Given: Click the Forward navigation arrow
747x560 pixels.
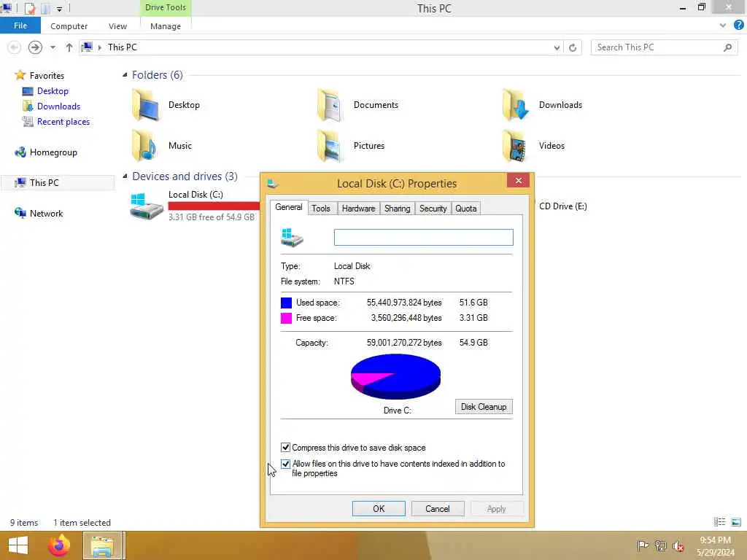Looking at the screenshot, I should click(x=35, y=47).
